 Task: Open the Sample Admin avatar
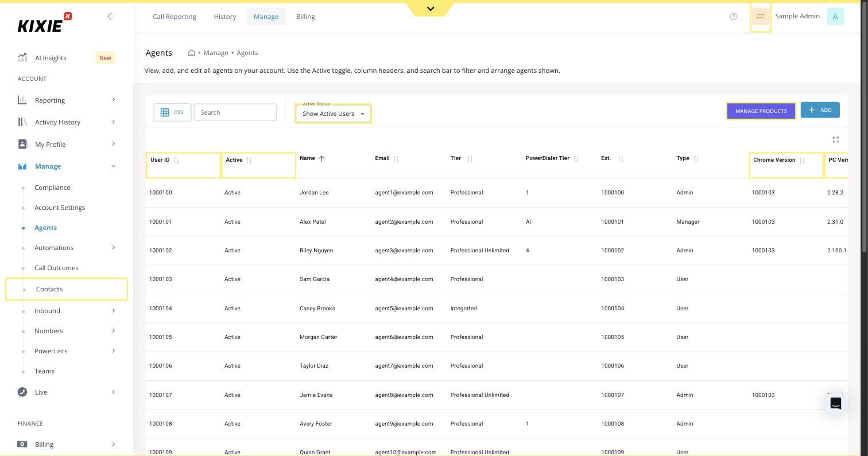point(835,17)
